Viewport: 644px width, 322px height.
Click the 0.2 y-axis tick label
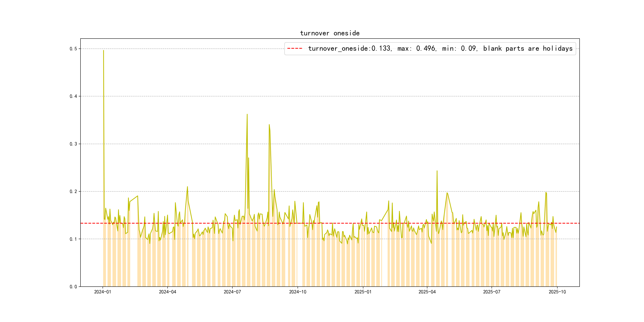(73, 191)
